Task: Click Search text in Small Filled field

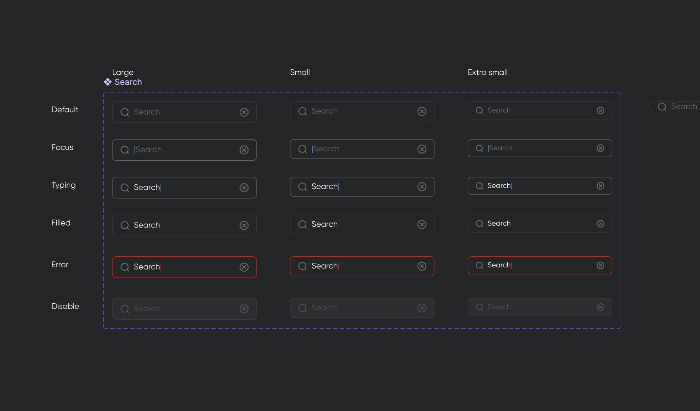Action: (x=325, y=224)
